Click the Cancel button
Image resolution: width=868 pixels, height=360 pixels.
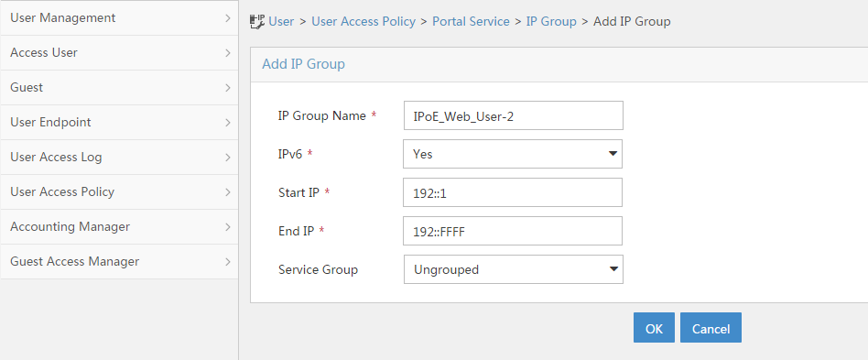(x=711, y=328)
